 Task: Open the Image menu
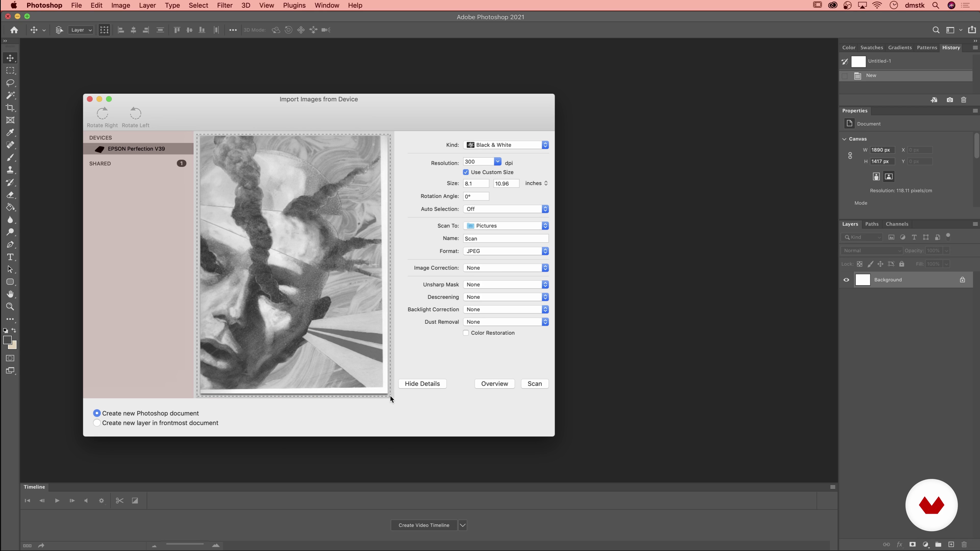click(121, 5)
